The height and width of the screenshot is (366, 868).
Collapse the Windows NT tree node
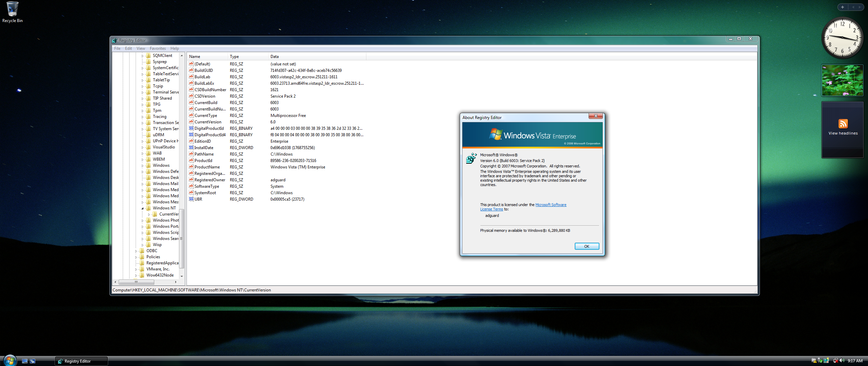(142, 208)
